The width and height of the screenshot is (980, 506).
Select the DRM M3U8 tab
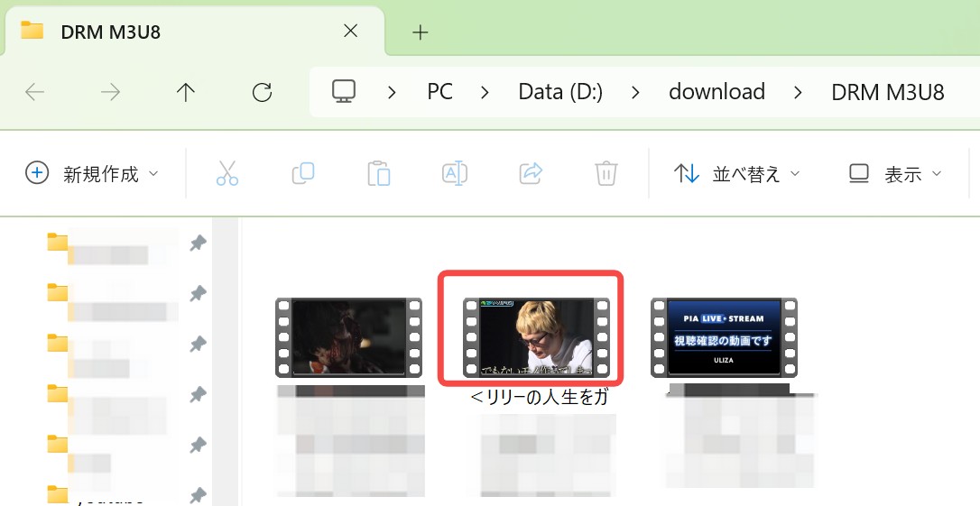click(194, 32)
